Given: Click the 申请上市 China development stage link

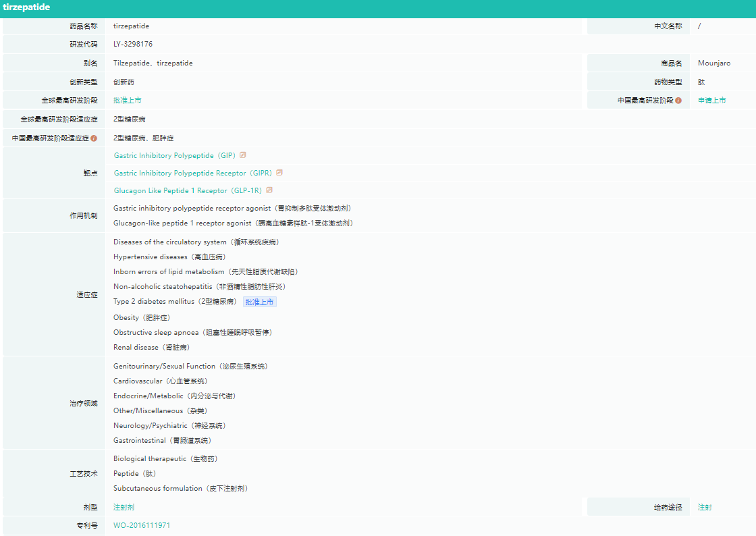Looking at the screenshot, I should 711,101.
